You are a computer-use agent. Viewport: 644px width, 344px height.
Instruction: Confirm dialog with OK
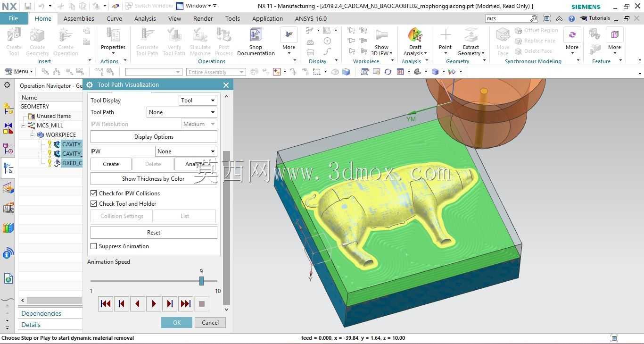click(x=177, y=323)
